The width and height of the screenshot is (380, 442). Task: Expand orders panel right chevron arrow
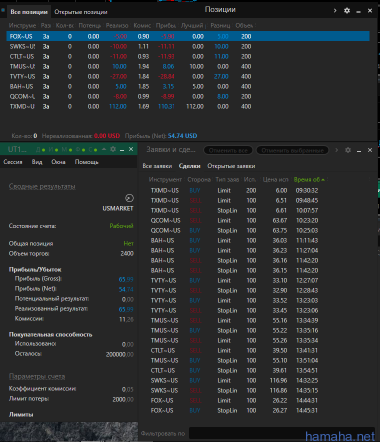(336, 150)
